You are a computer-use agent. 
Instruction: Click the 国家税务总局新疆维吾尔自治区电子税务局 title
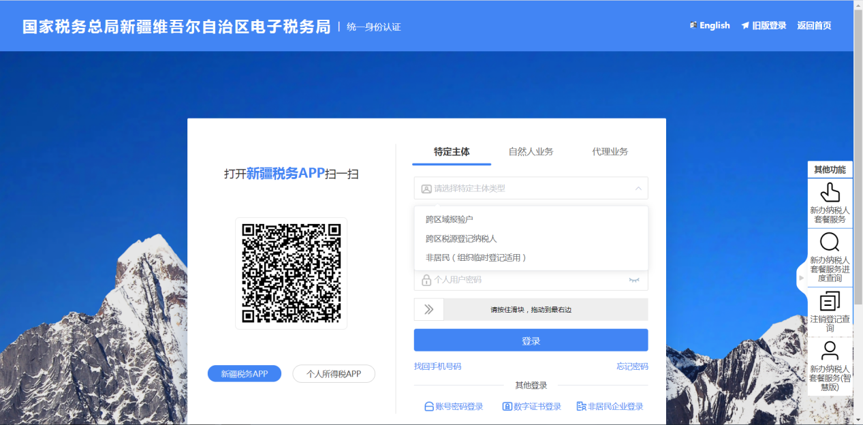tap(177, 26)
